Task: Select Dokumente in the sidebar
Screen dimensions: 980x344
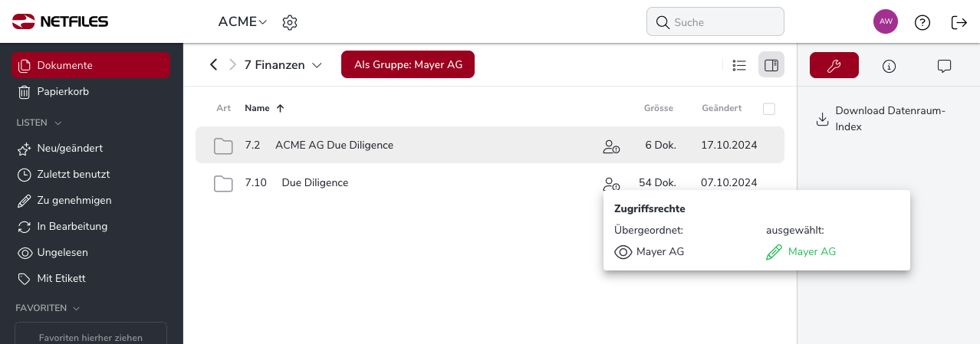Action: tap(90, 65)
